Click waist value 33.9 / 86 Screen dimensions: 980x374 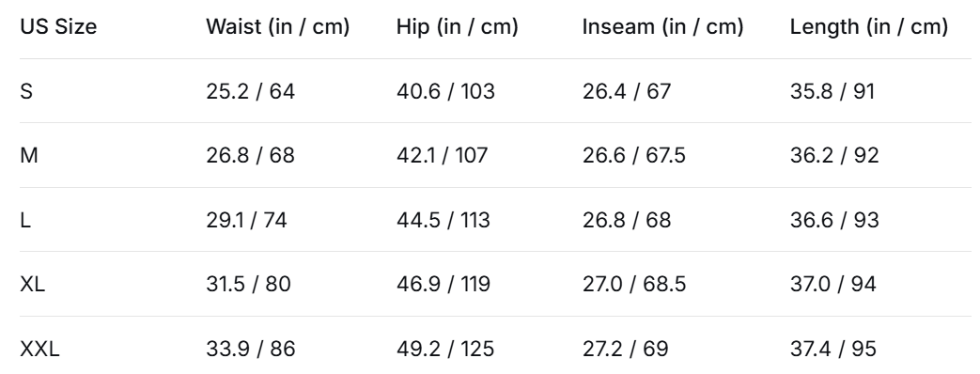point(251,349)
